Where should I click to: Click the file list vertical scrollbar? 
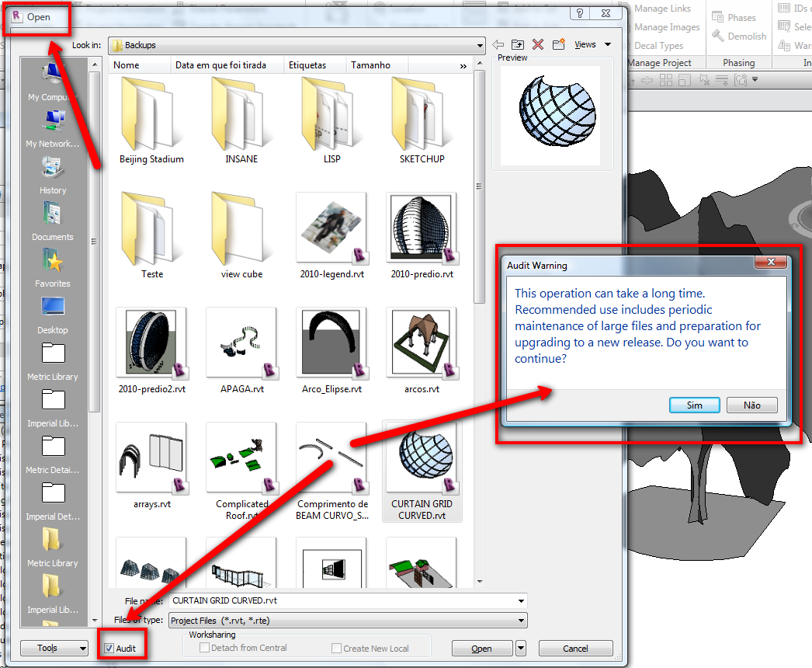(479, 186)
